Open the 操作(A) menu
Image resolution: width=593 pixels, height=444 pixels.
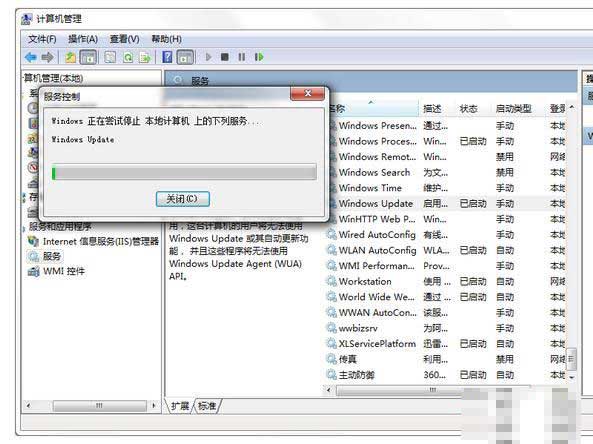click(x=83, y=39)
